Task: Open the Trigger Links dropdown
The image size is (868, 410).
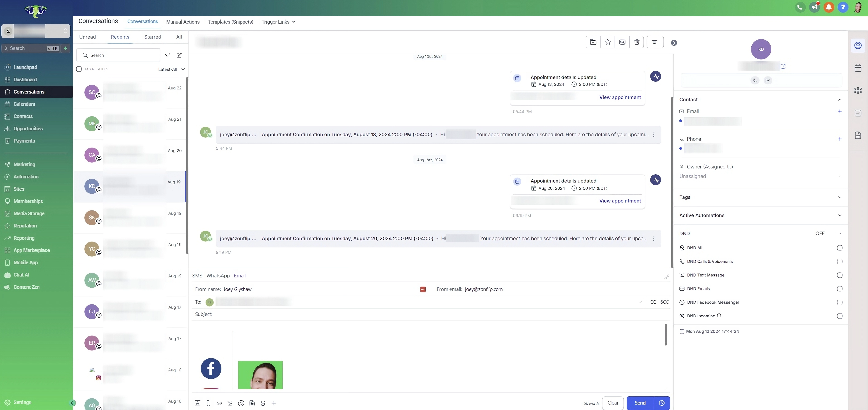Action: (278, 22)
